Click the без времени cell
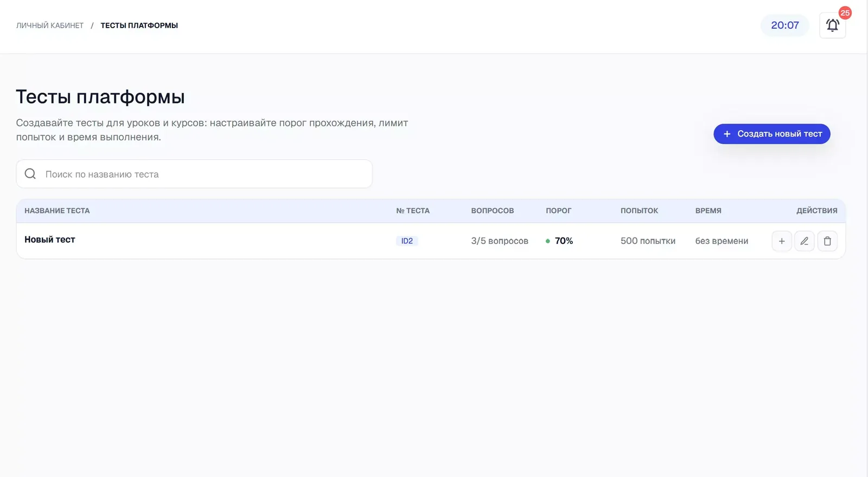The image size is (868, 477). point(722,241)
